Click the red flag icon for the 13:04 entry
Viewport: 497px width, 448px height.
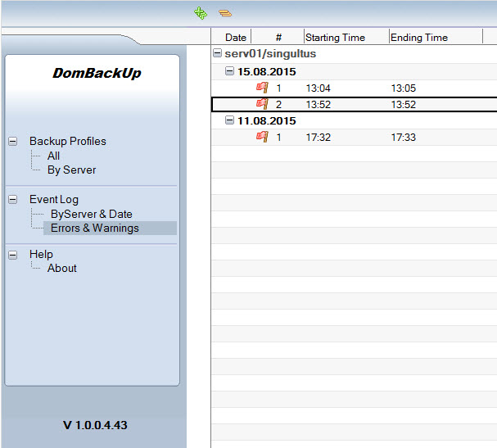pos(262,88)
